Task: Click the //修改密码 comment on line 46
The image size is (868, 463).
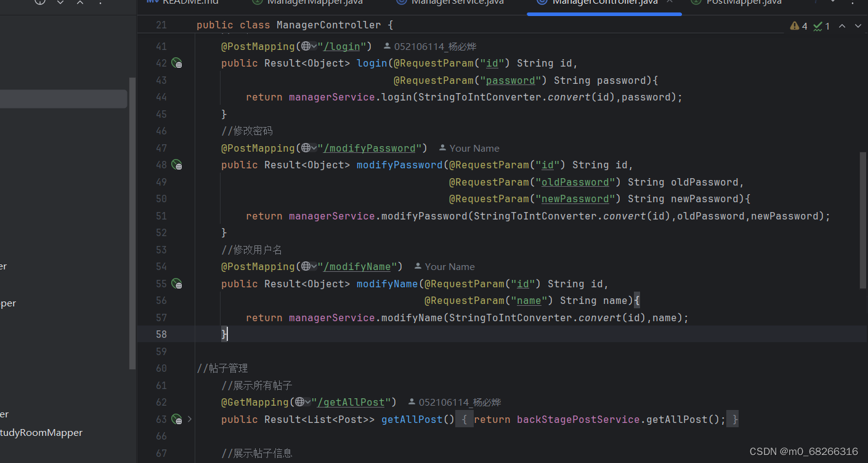Action: [x=246, y=131]
